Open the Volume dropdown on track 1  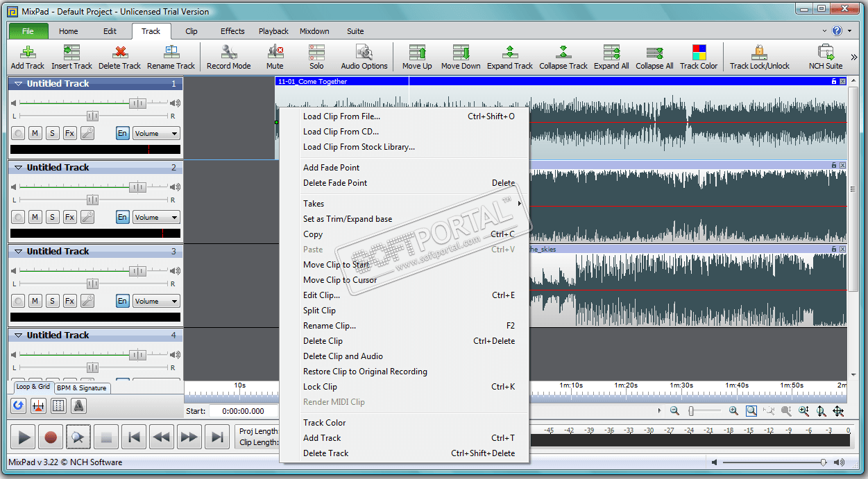[156, 133]
